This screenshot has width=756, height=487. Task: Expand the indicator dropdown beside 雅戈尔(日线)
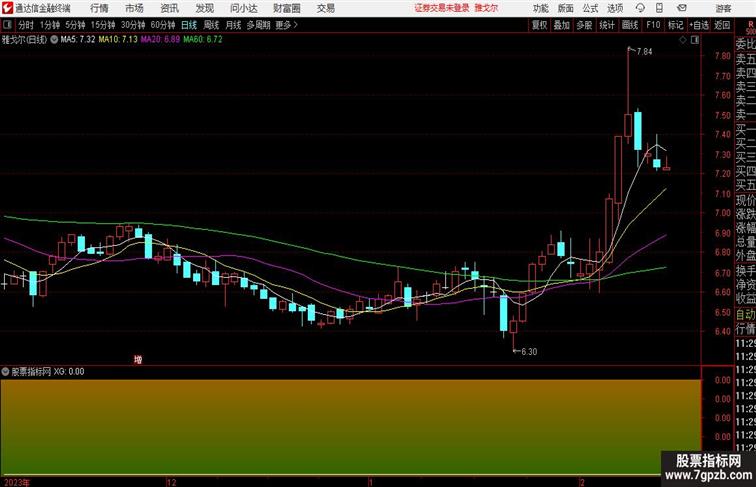54,40
